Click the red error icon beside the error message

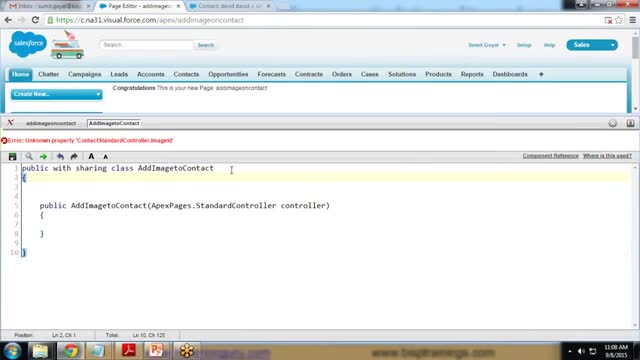4,140
